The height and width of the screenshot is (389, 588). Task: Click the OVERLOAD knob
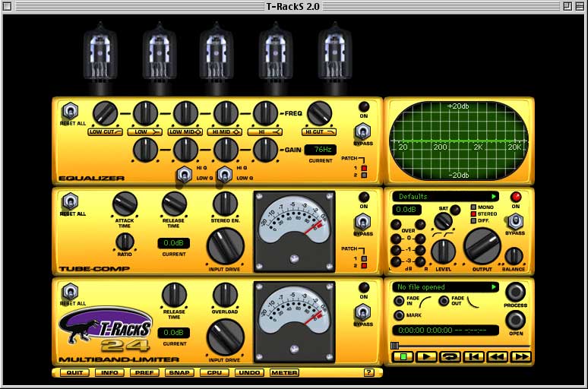(225, 295)
